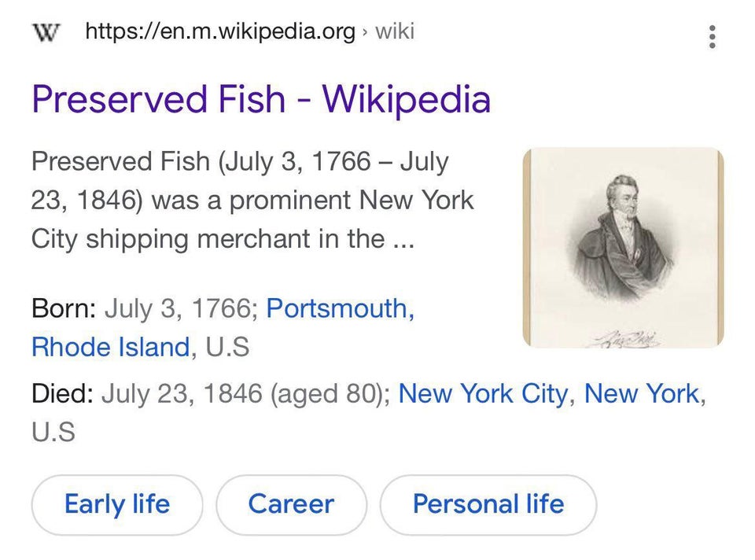Click the snippet about shipping merchant
Viewport: 755px width, 560px height.
(x=252, y=201)
